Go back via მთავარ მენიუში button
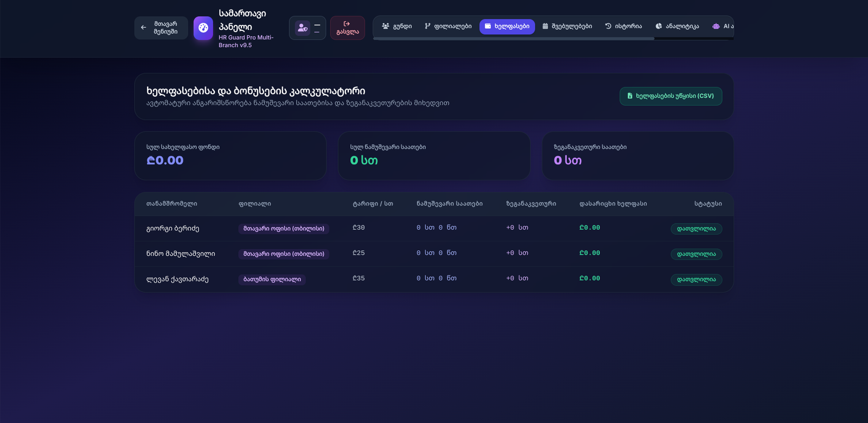Viewport: 868px width, 423px height. [x=161, y=28]
